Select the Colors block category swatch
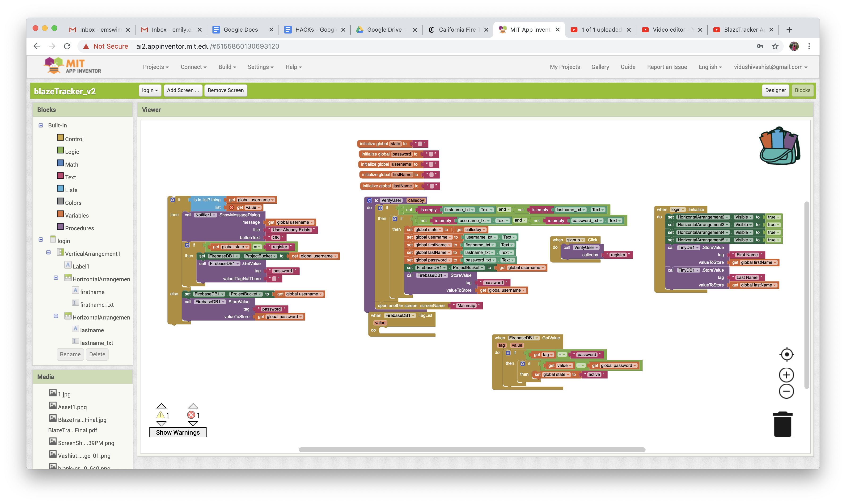846x504 pixels. (60, 201)
